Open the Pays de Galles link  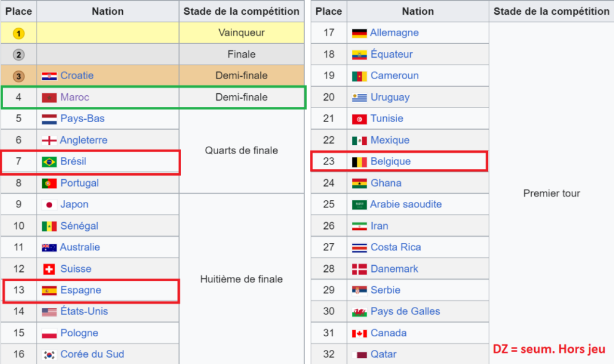click(x=405, y=312)
